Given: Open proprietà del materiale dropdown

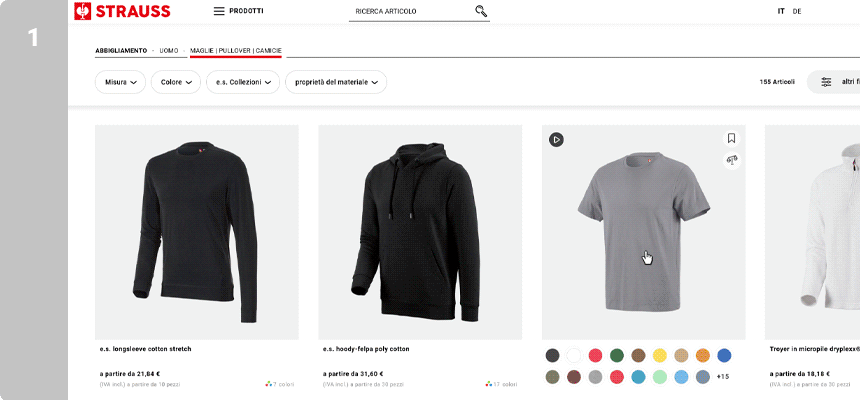Looking at the screenshot, I should (x=336, y=82).
